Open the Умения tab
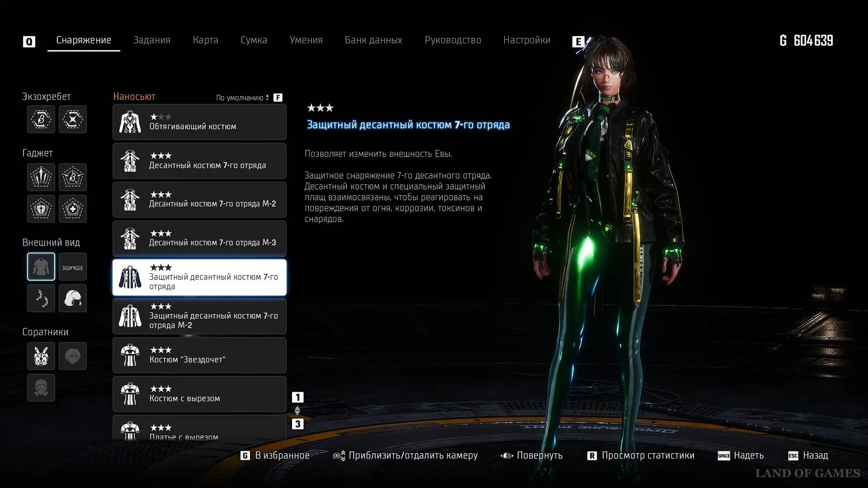The height and width of the screenshot is (488, 868). 306,40
